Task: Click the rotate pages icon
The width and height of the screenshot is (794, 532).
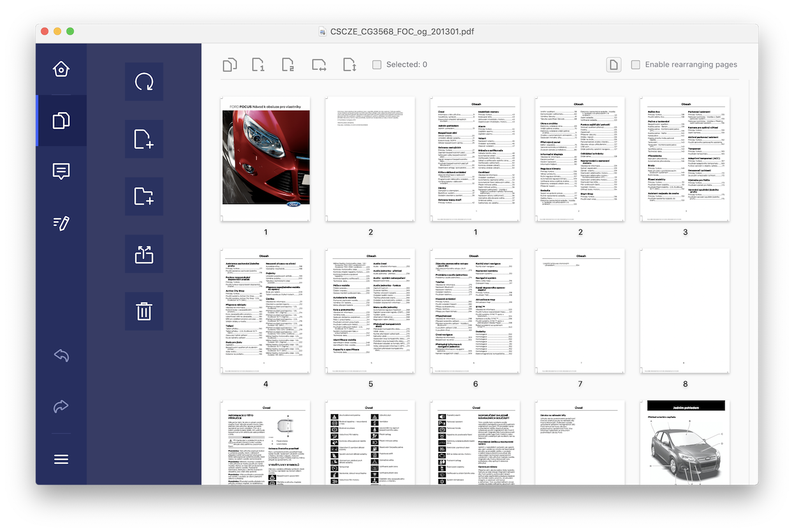Action: pyautogui.click(x=144, y=82)
